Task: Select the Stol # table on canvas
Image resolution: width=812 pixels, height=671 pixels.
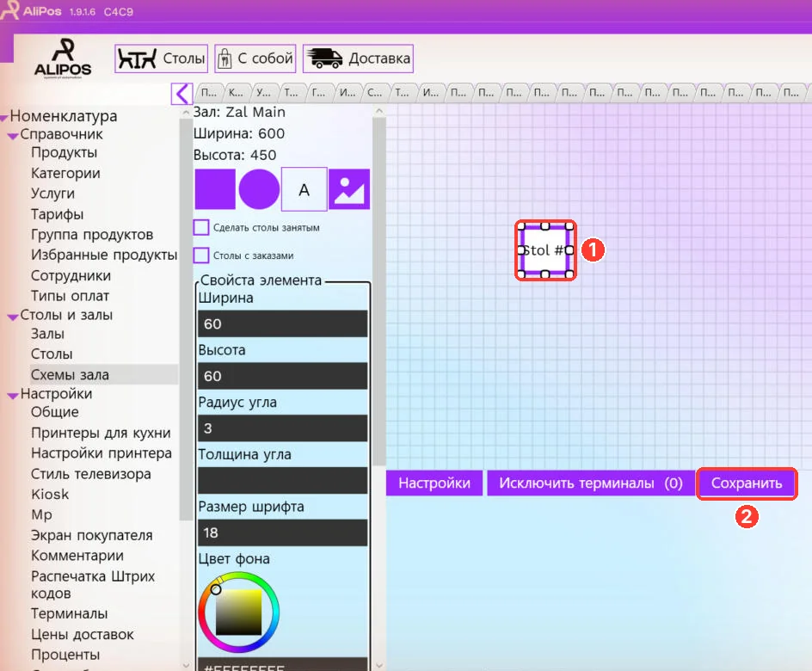Action: point(545,250)
